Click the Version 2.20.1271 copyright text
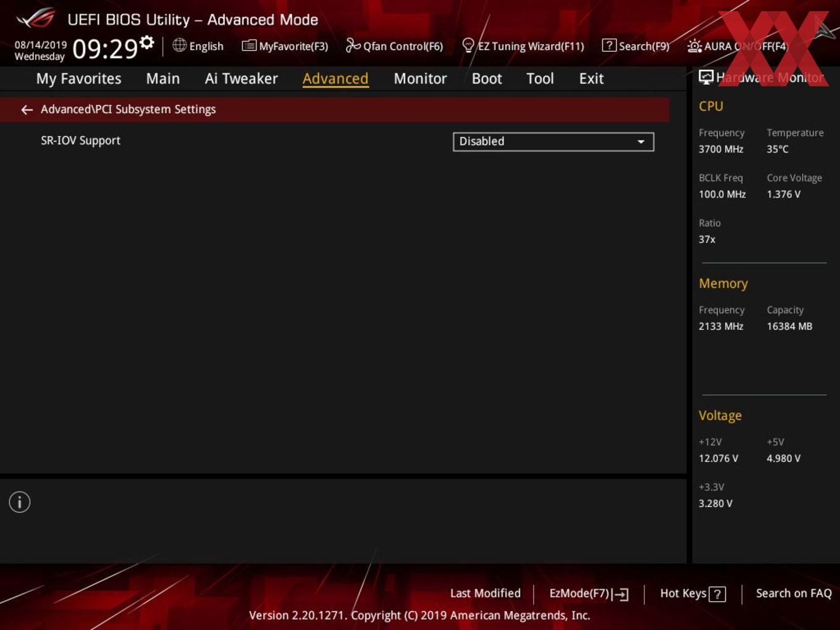The image size is (840, 630). (420, 615)
